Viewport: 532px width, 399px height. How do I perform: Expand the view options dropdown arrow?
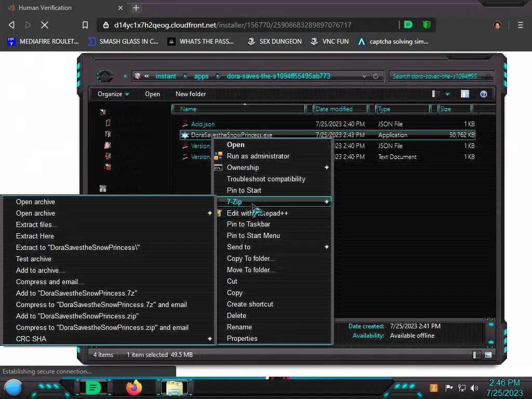pyautogui.click(x=447, y=95)
